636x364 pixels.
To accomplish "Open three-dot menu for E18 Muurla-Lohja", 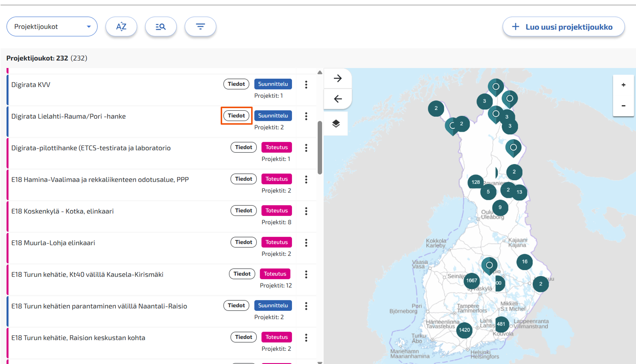I will coord(306,243).
